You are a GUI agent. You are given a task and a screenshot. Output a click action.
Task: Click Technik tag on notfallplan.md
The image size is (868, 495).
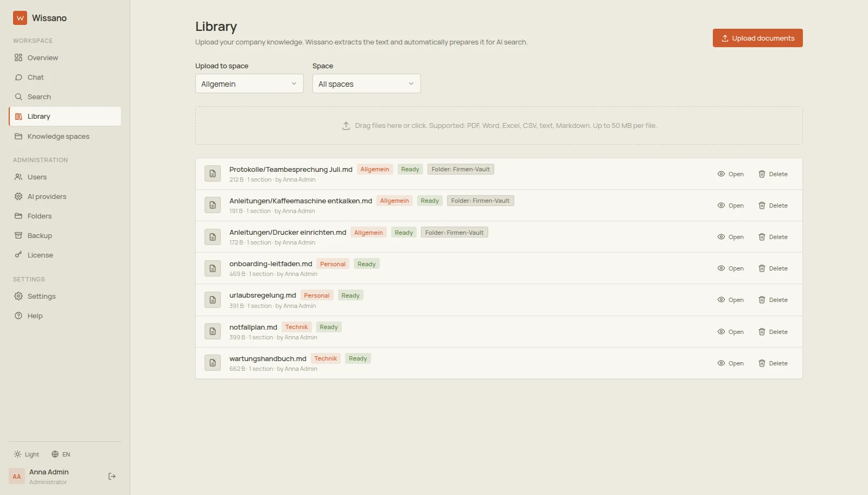[x=297, y=327]
